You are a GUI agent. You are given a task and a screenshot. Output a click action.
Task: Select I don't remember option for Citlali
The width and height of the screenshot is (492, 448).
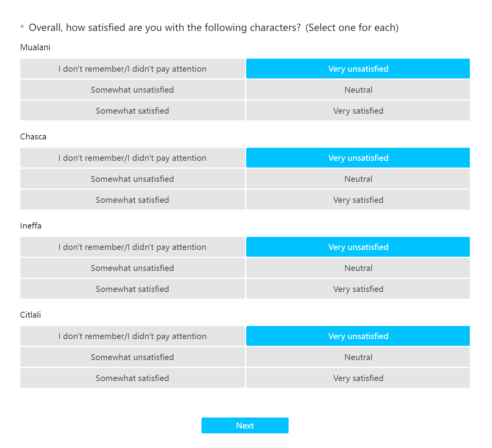tap(132, 336)
